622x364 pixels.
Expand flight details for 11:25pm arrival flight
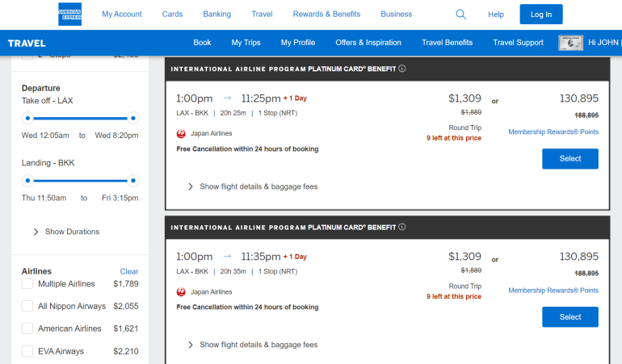[252, 186]
